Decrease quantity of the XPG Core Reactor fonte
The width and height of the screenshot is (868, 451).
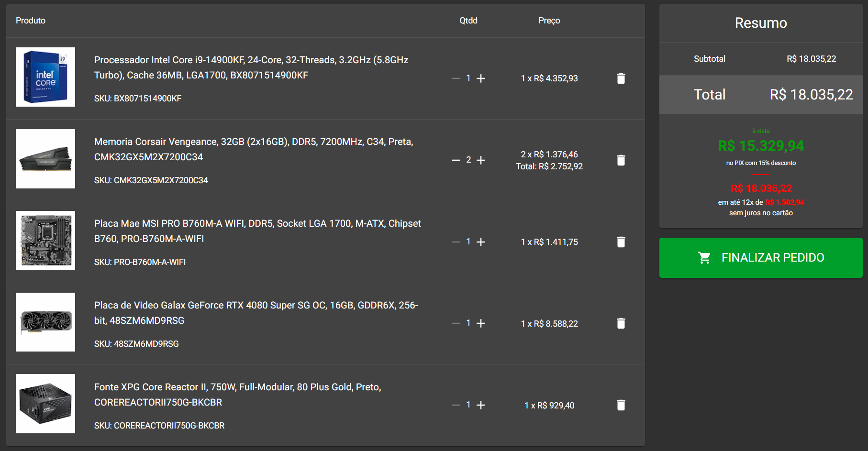pyautogui.click(x=456, y=406)
